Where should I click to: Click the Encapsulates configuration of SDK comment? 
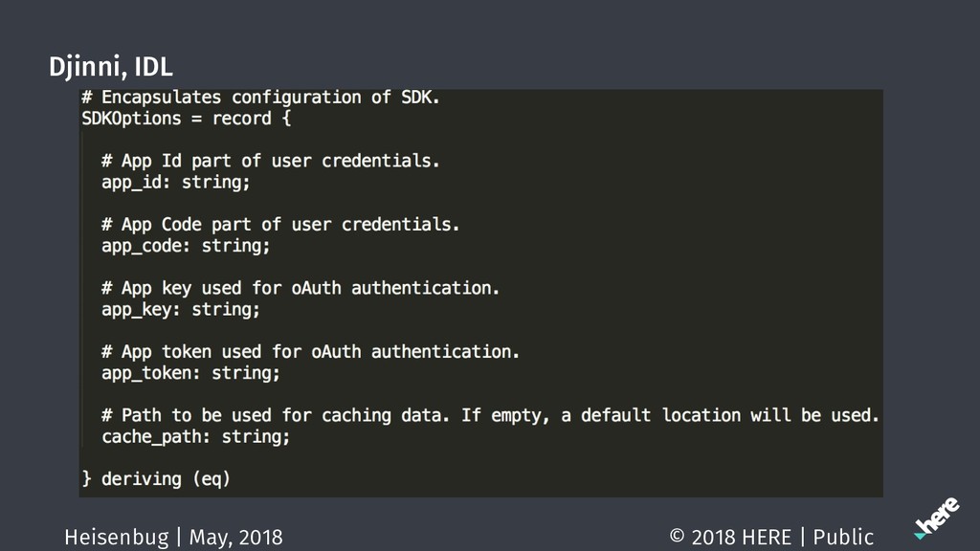click(260, 98)
